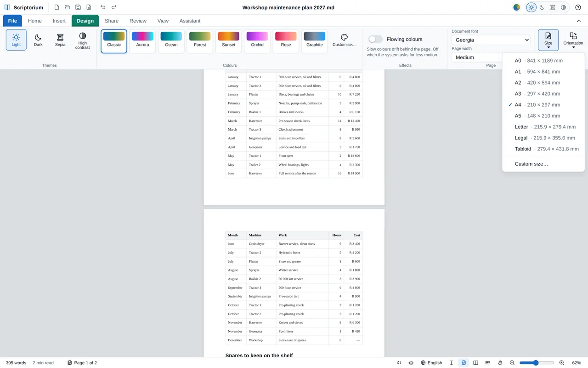Select Letter size in the Size menu
Image resolution: width=588 pixels, height=368 pixels.
pos(543,127)
